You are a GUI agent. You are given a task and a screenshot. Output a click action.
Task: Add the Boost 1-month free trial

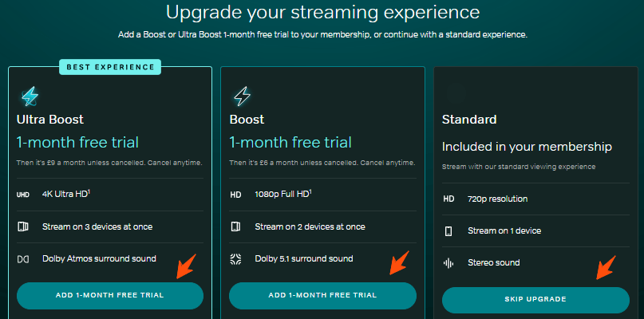(322, 296)
